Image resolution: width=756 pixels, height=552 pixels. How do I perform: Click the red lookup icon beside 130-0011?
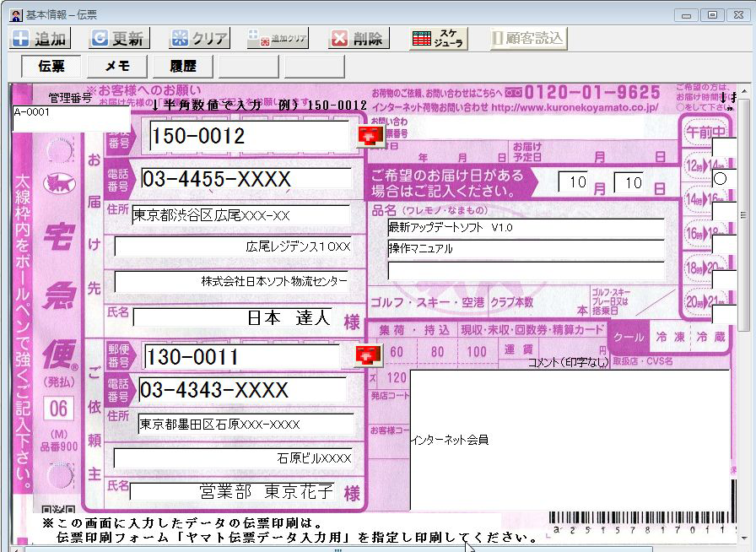point(369,356)
